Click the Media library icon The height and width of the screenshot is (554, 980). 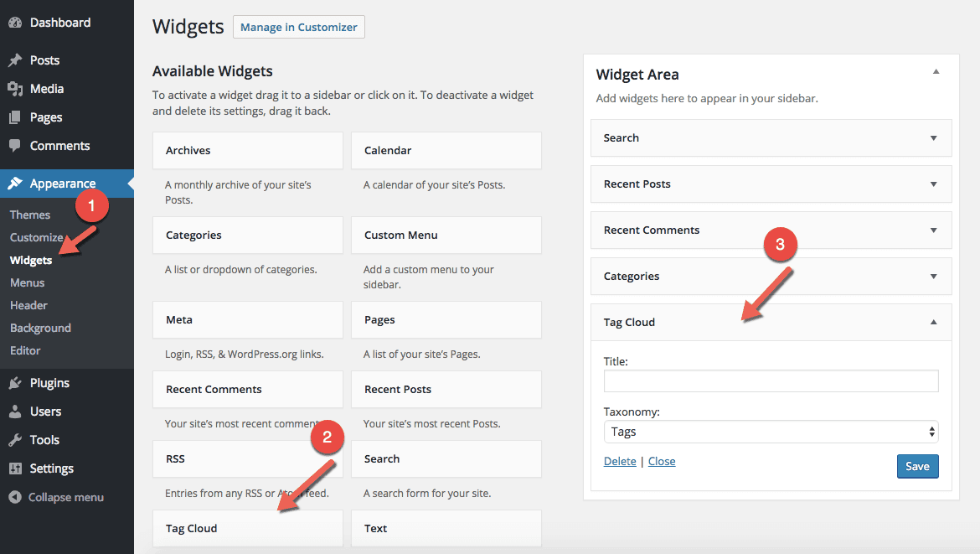point(15,89)
